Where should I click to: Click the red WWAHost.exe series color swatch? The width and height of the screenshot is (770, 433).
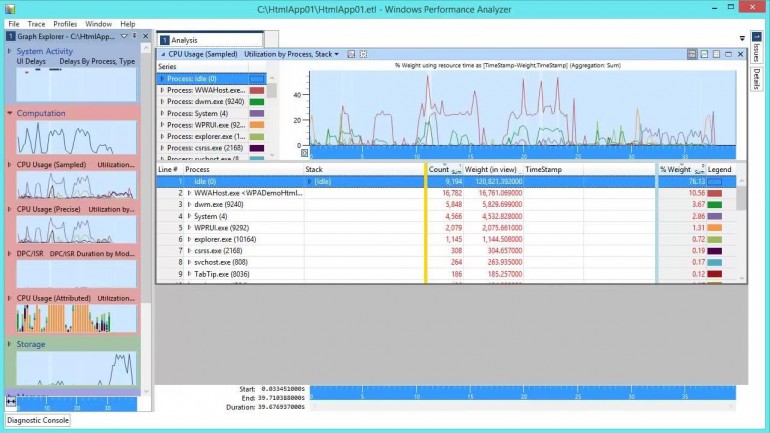tap(257, 90)
